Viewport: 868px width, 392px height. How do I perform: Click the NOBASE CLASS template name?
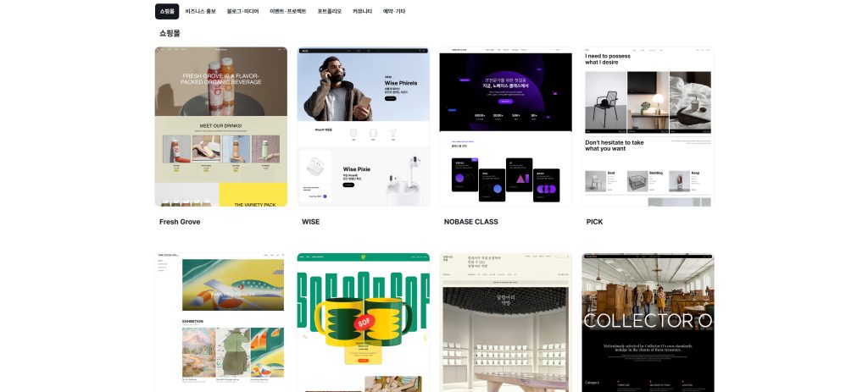[x=470, y=222]
